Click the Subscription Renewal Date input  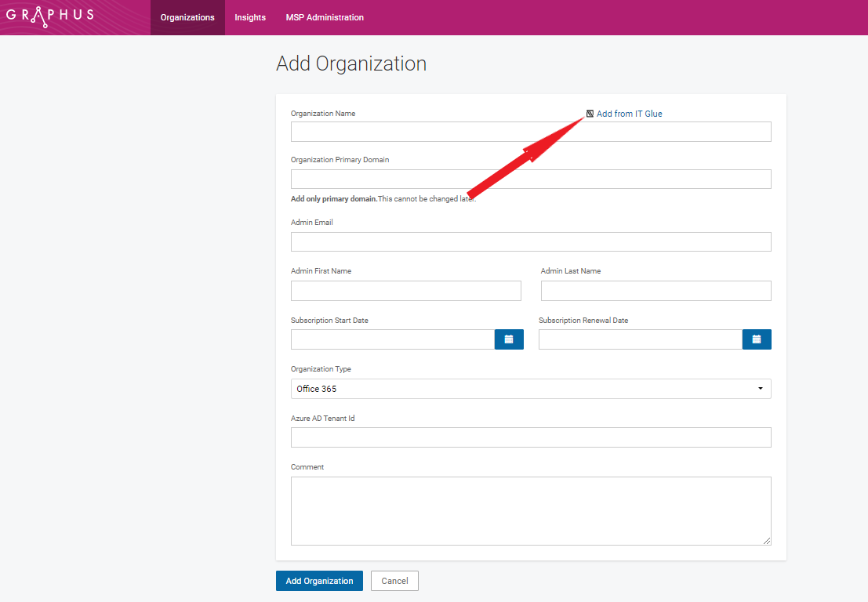coord(641,339)
